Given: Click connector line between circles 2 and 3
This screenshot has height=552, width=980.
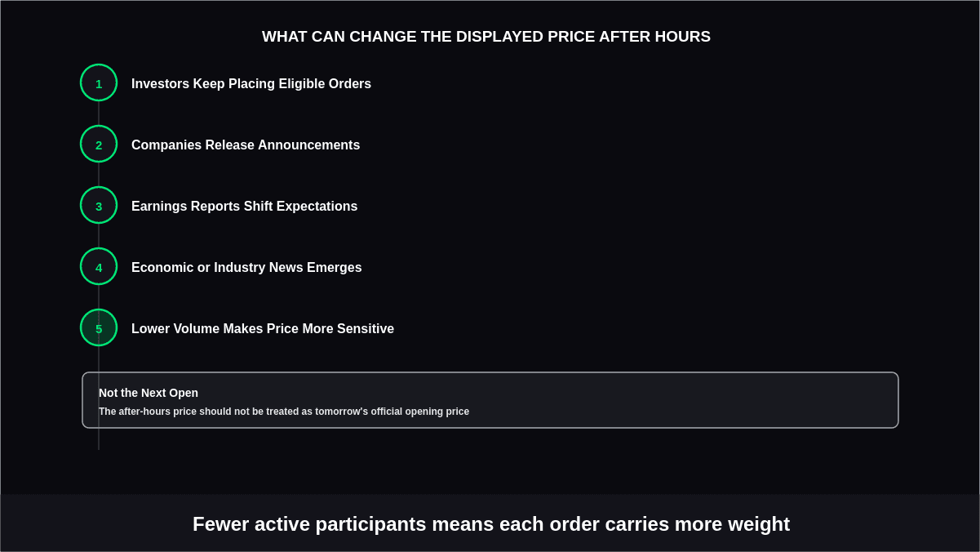Looking at the screenshot, I should pos(99,175).
